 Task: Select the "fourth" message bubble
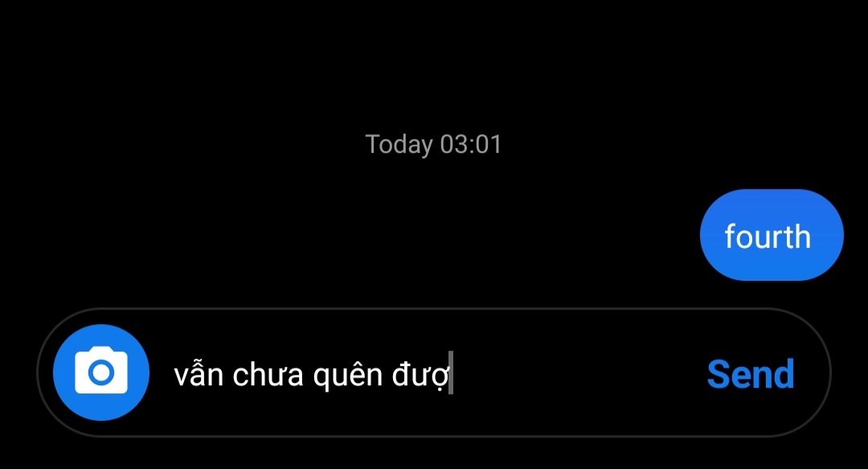[x=772, y=235]
